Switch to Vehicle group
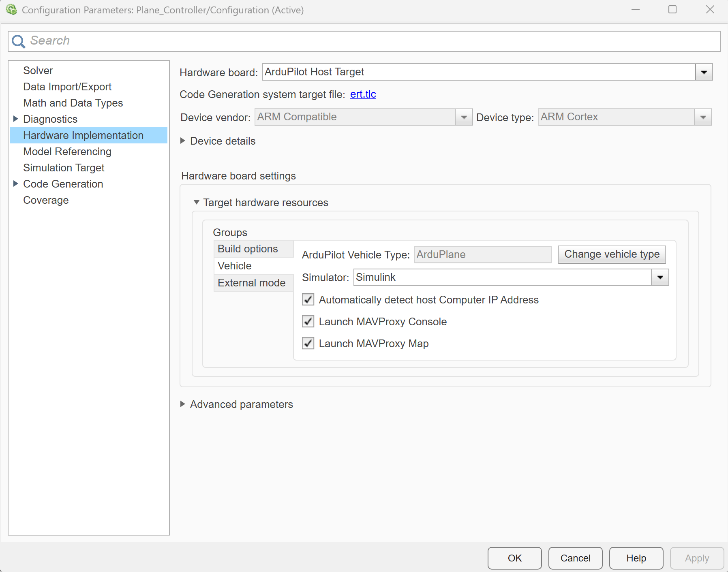This screenshot has width=728, height=572. [253, 266]
